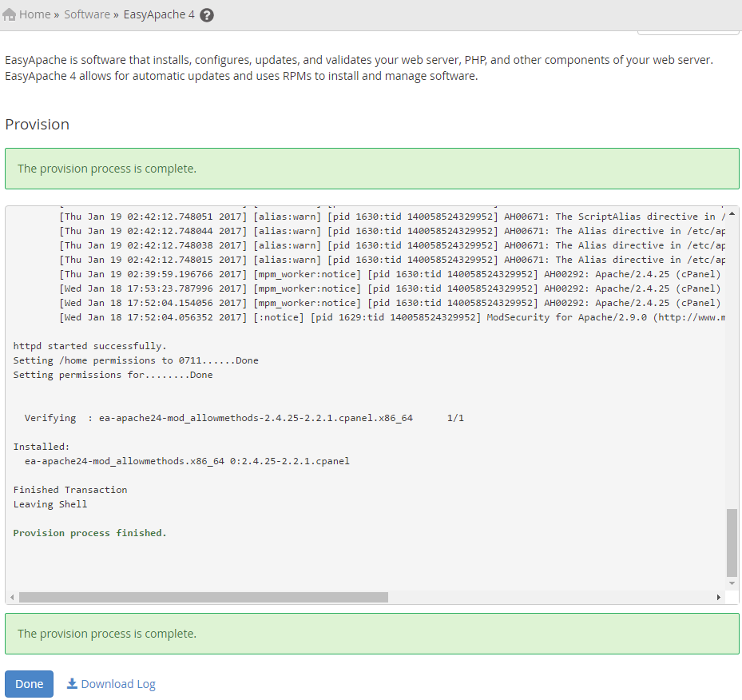
Task: Click 'Setting permissions for........Done' log line
Action: [x=113, y=375]
